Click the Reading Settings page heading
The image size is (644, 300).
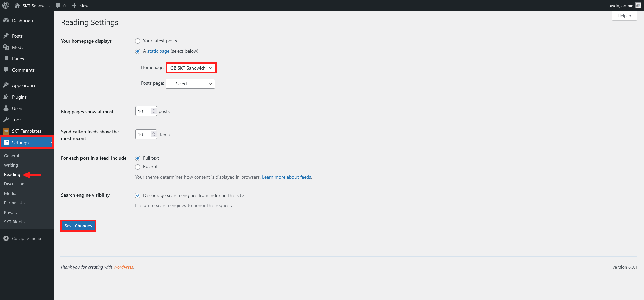pyautogui.click(x=90, y=22)
